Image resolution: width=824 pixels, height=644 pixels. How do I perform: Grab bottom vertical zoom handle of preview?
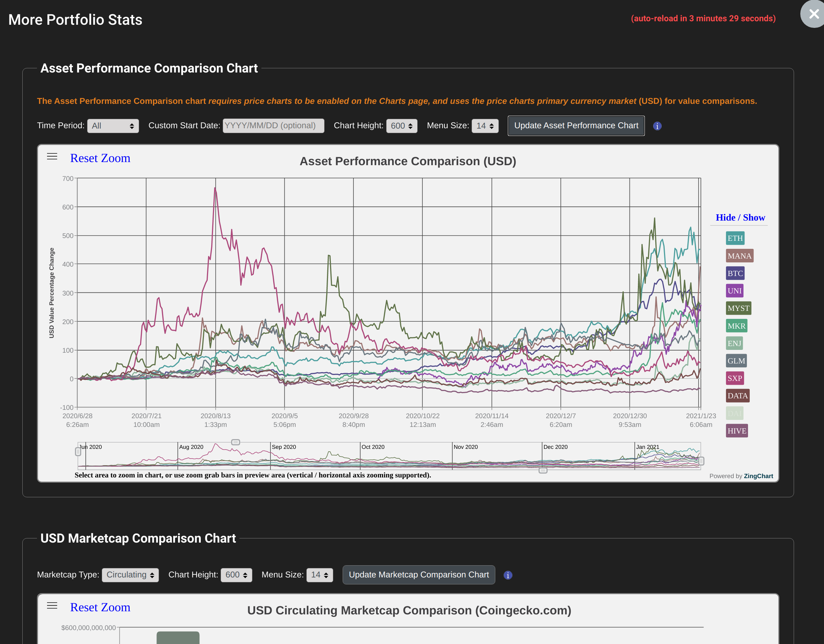pyautogui.click(x=543, y=470)
